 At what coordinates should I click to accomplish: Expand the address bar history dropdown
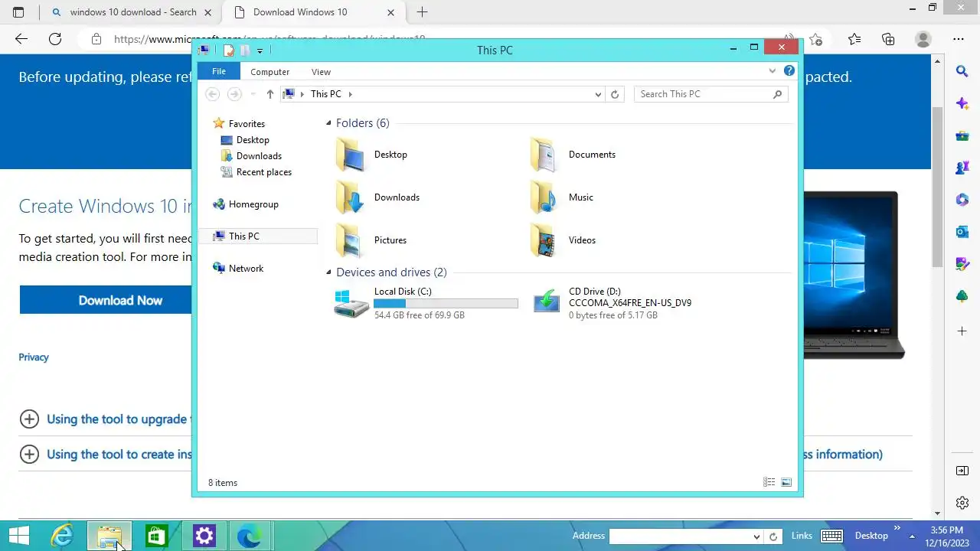click(x=598, y=94)
